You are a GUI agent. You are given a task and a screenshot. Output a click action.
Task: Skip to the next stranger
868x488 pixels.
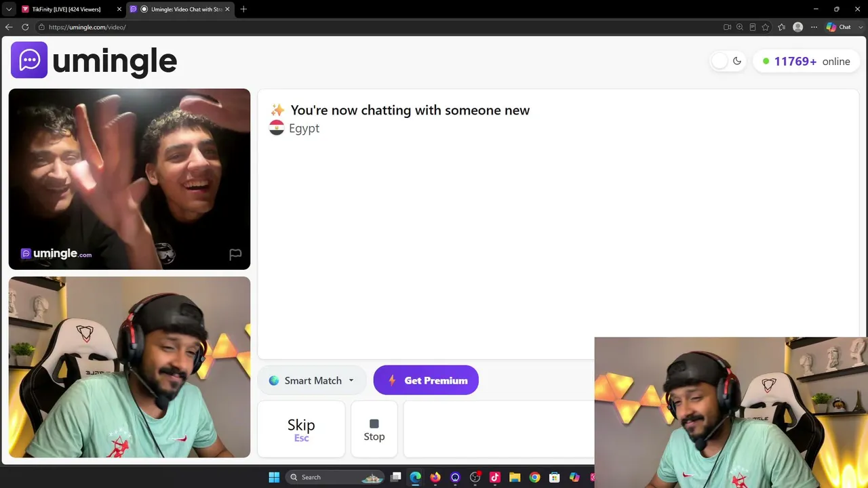pos(301,429)
